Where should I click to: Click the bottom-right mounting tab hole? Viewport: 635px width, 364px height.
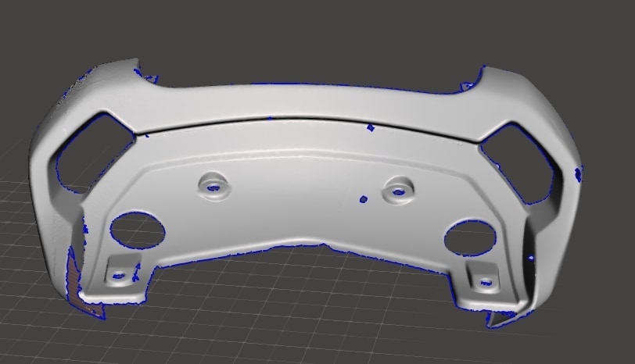(485, 281)
